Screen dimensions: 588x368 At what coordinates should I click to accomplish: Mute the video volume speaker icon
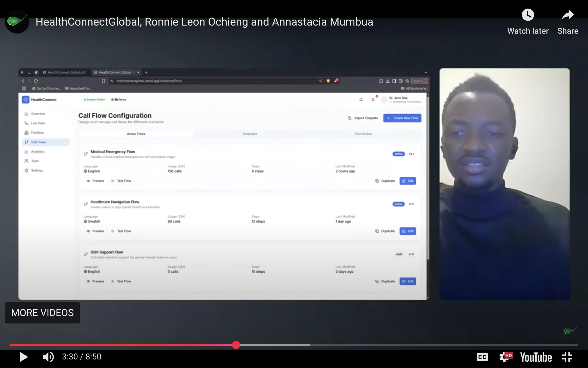pyautogui.click(x=48, y=357)
